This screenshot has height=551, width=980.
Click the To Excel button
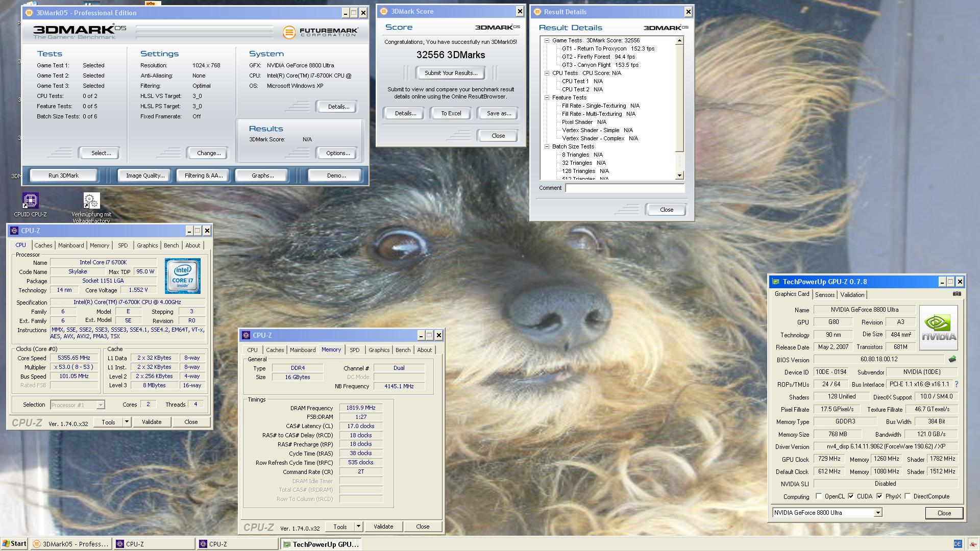[x=451, y=113]
